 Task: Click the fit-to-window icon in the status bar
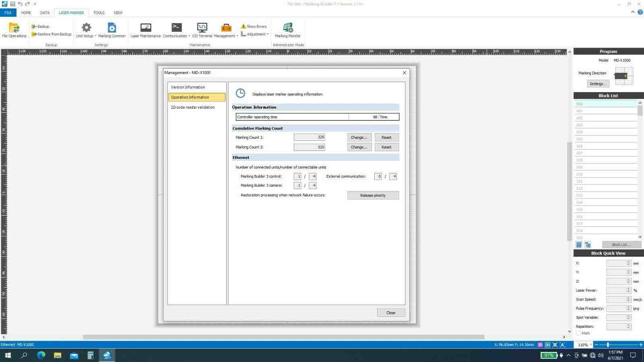(555, 345)
